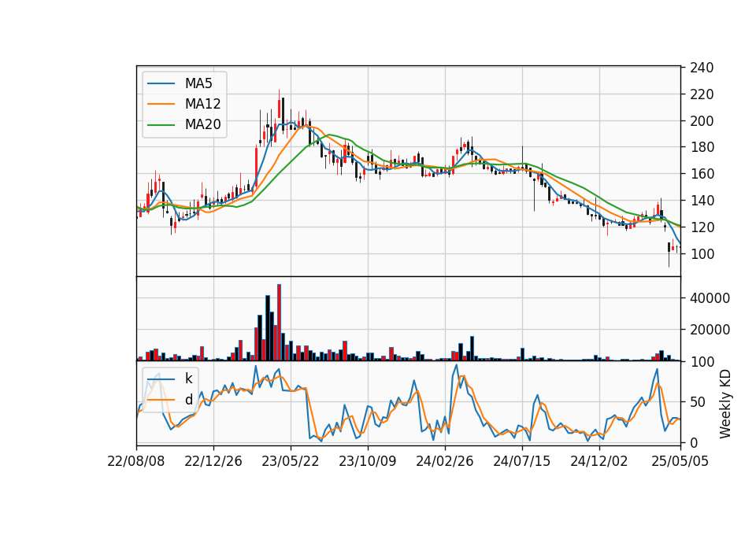Click the 120 price axis tick label
The image size is (756, 543).
tap(702, 227)
